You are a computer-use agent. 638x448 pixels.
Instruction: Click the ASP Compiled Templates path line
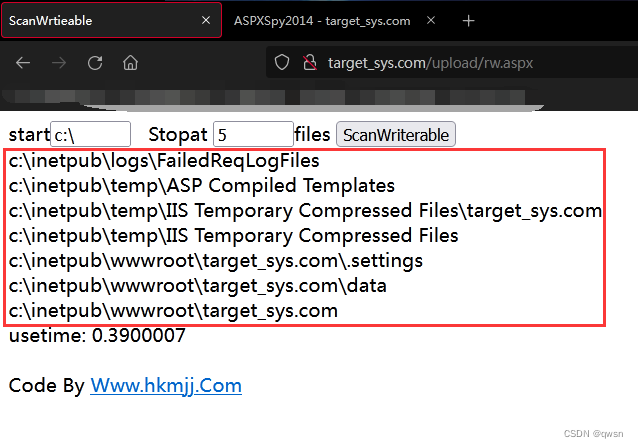click(x=202, y=186)
